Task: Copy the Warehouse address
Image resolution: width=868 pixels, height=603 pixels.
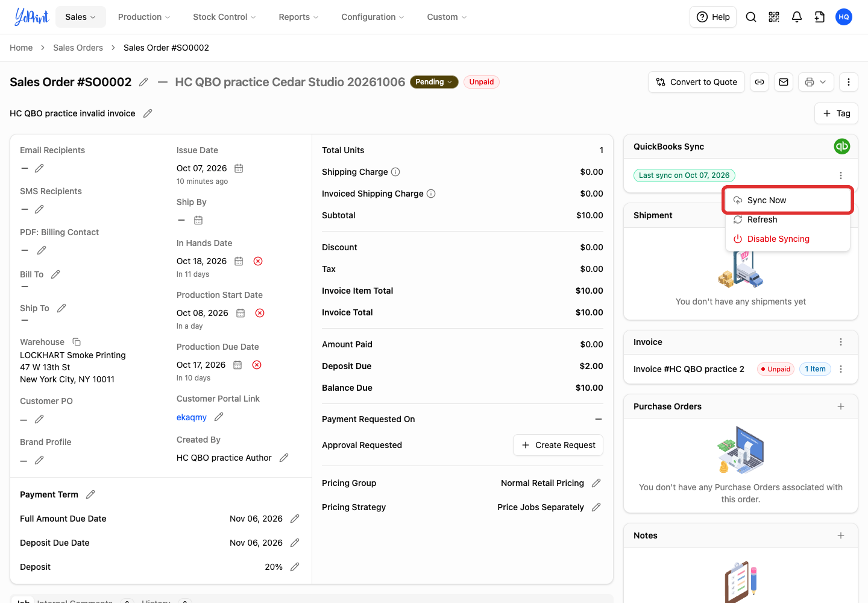Action: (77, 342)
